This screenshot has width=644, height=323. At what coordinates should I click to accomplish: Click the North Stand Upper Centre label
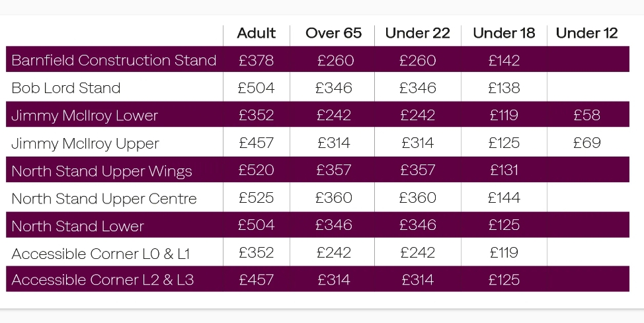(x=104, y=199)
